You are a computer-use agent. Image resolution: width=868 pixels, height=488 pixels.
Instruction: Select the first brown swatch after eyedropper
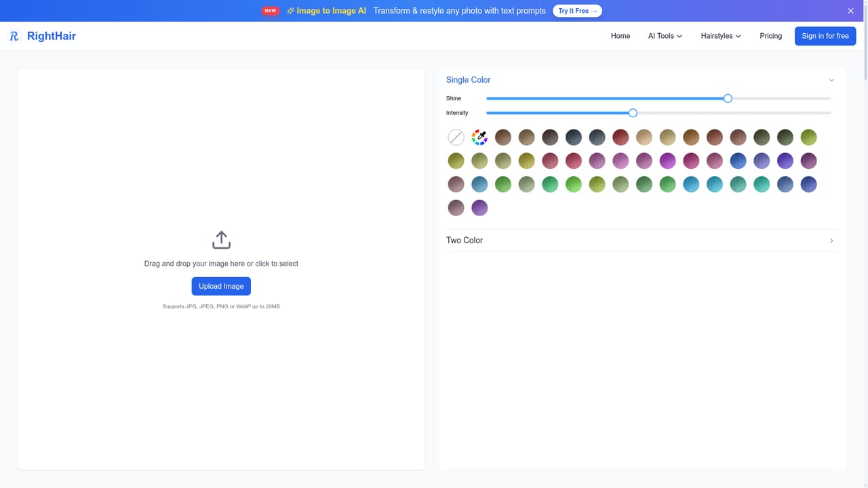click(503, 138)
